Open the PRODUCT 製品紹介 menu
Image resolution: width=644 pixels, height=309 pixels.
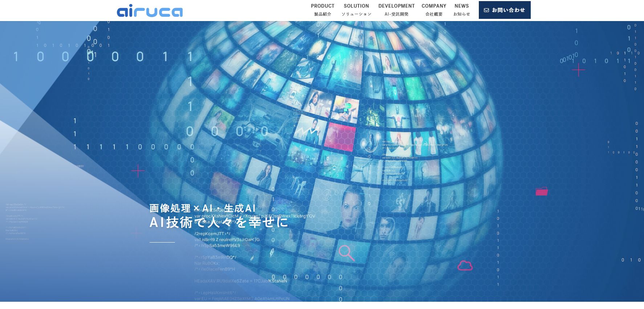click(323, 10)
